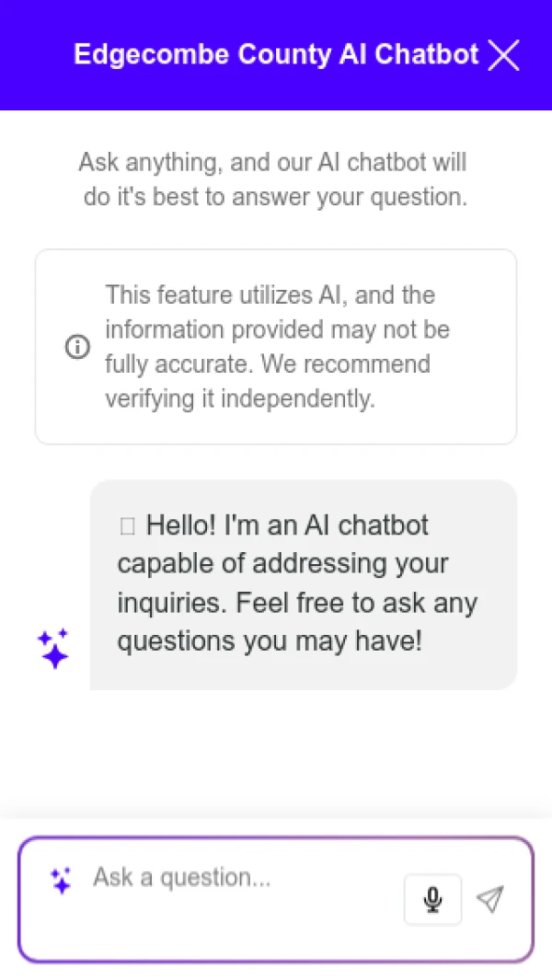Click the placeholder emoji glyph before "Hello!"
The width and height of the screenshot is (552, 980).
click(128, 526)
